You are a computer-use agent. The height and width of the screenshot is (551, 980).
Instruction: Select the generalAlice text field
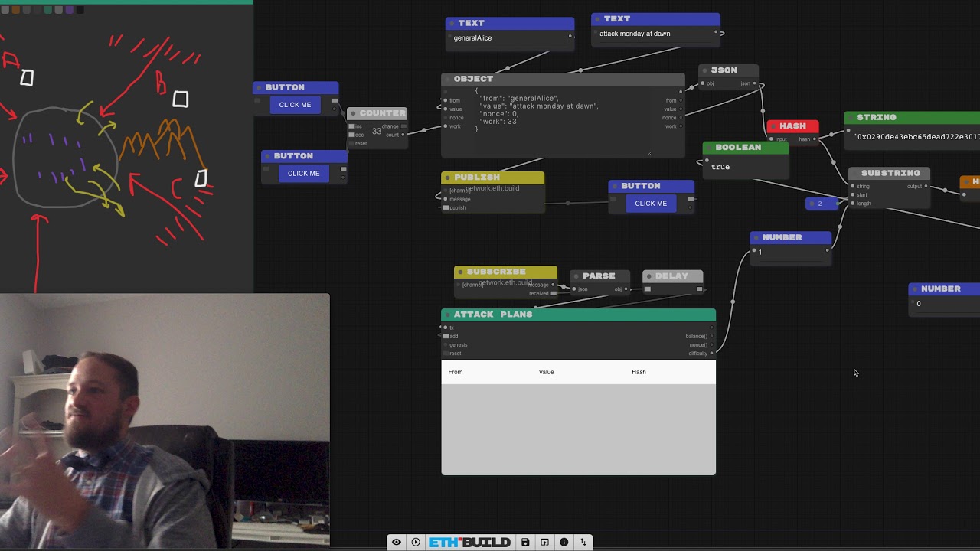pos(509,37)
